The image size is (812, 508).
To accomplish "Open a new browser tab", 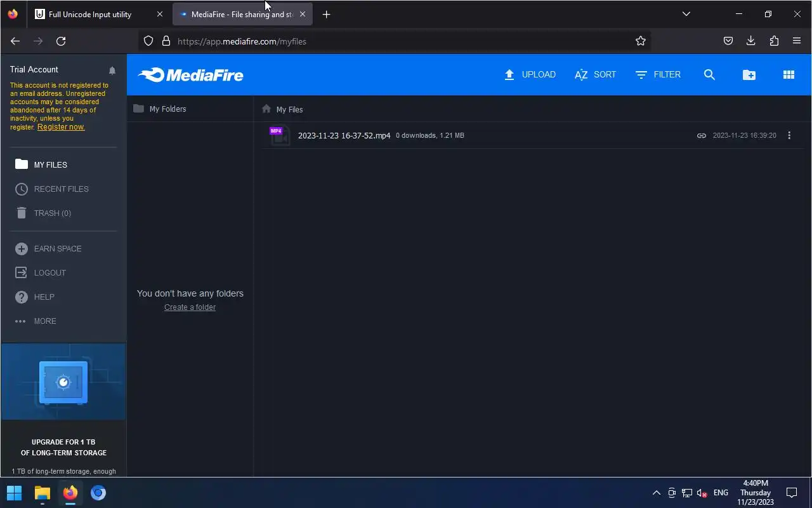I will point(326,14).
